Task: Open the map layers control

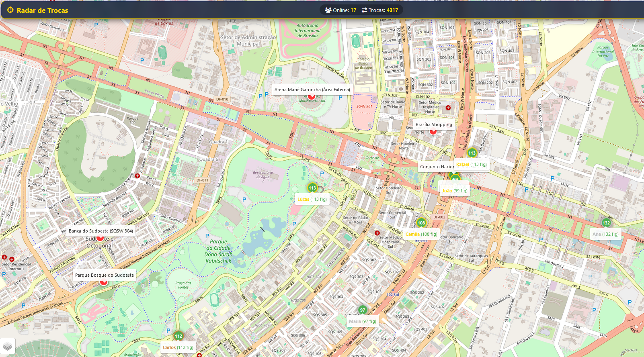Action: click(8, 346)
